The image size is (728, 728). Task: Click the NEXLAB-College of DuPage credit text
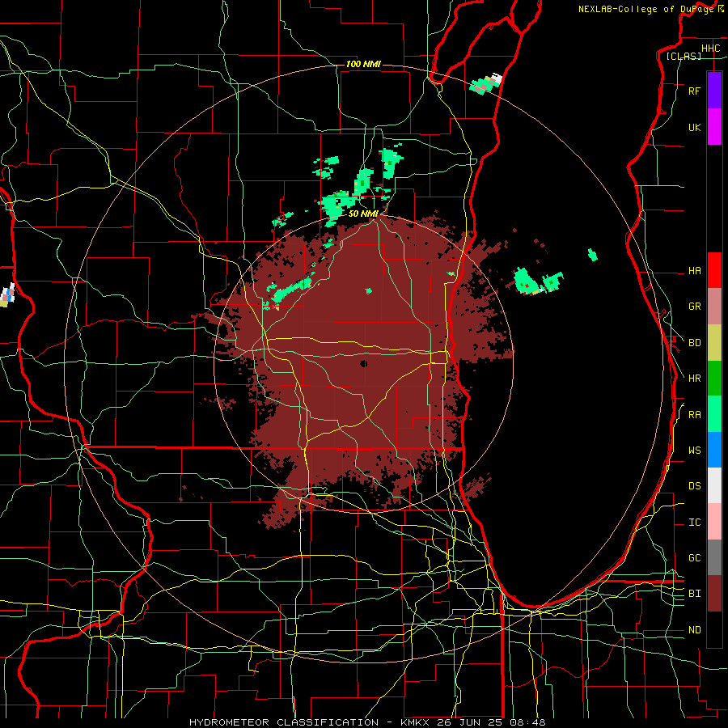645,9
